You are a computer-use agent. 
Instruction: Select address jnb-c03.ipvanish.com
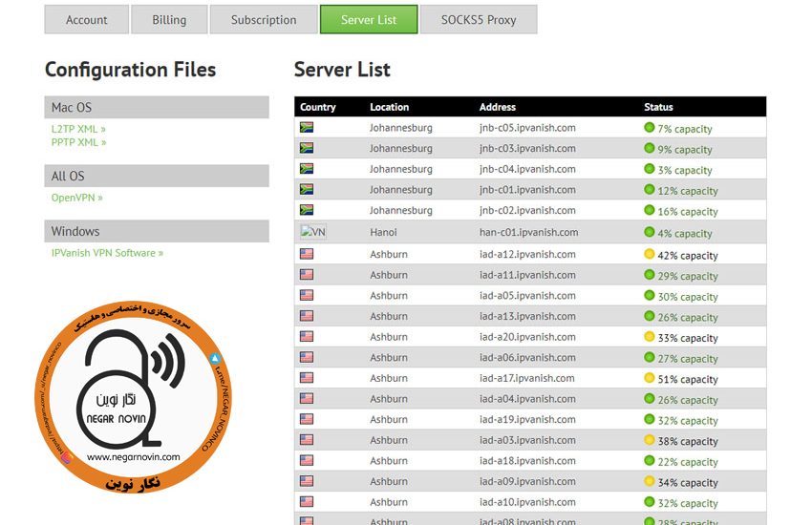pyautogui.click(x=527, y=149)
